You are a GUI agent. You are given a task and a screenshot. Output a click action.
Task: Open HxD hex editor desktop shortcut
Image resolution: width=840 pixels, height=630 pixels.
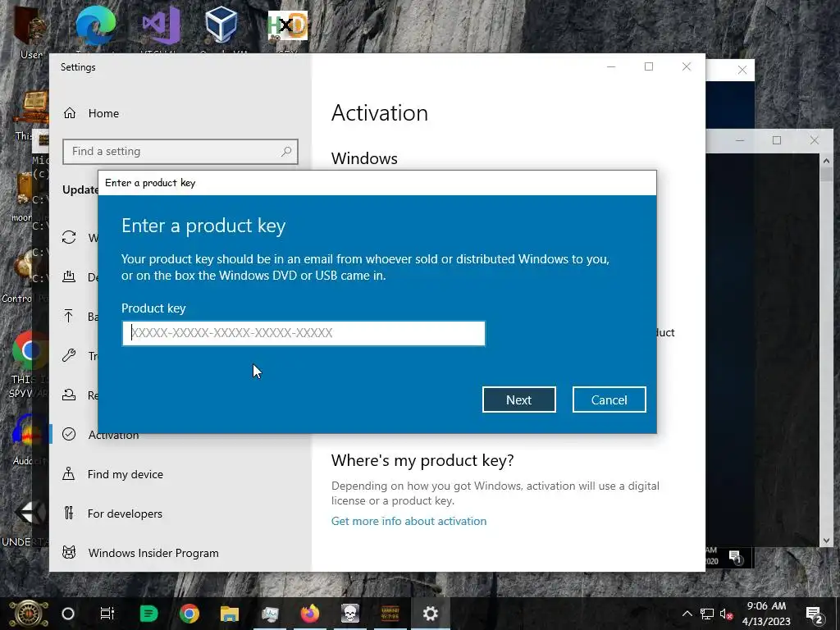pyautogui.click(x=288, y=25)
